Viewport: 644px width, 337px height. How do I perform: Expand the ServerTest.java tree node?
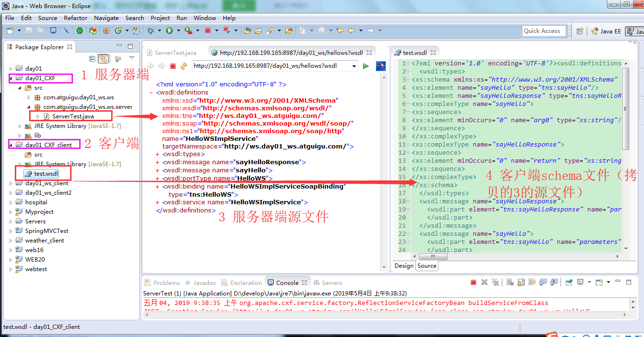(38, 116)
